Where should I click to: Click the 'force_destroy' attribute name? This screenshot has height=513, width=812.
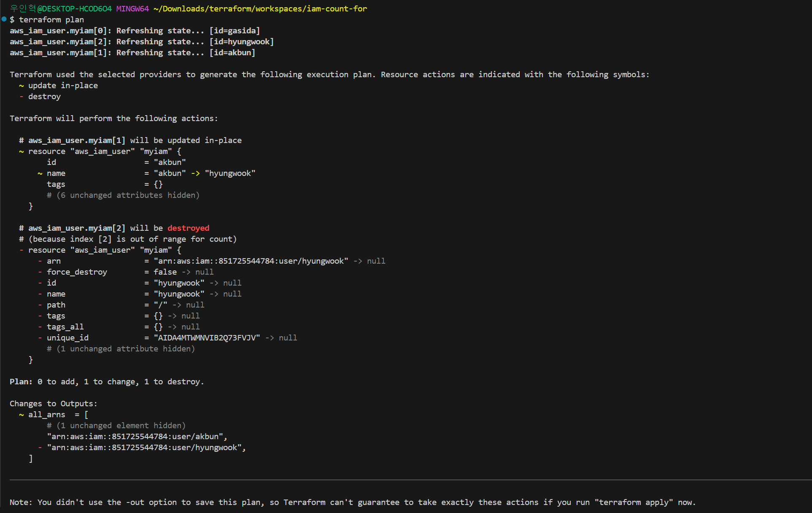point(77,272)
